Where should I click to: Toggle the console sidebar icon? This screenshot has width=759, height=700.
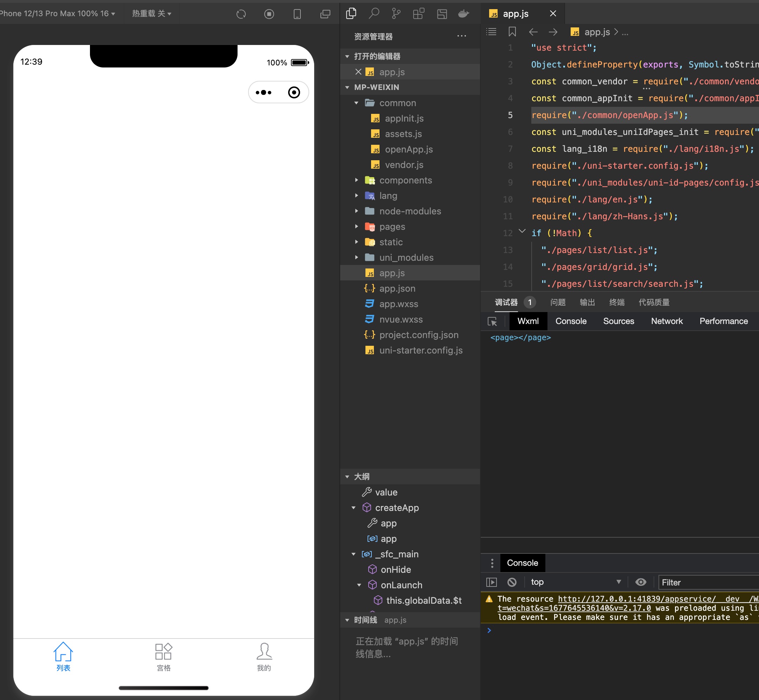(491, 582)
